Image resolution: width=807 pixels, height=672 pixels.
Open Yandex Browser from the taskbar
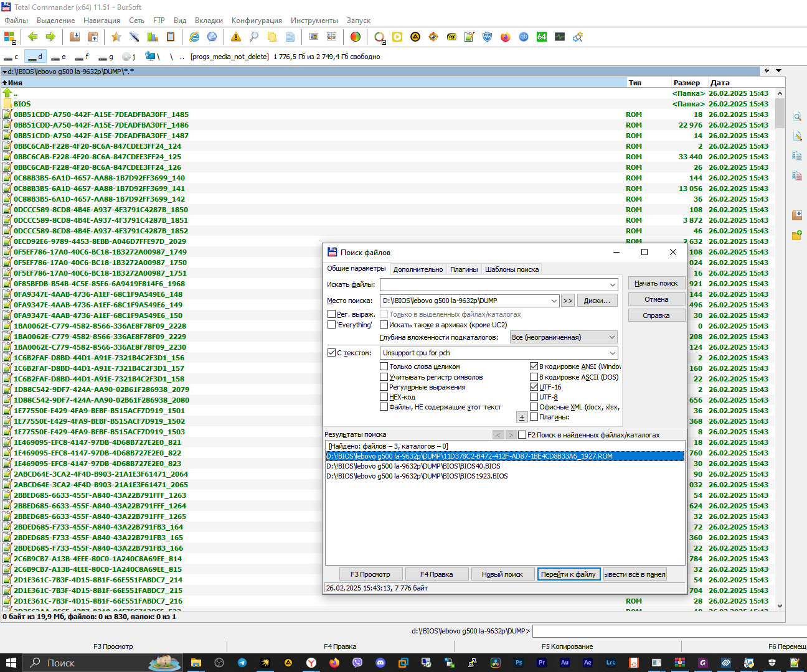[x=311, y=663]
